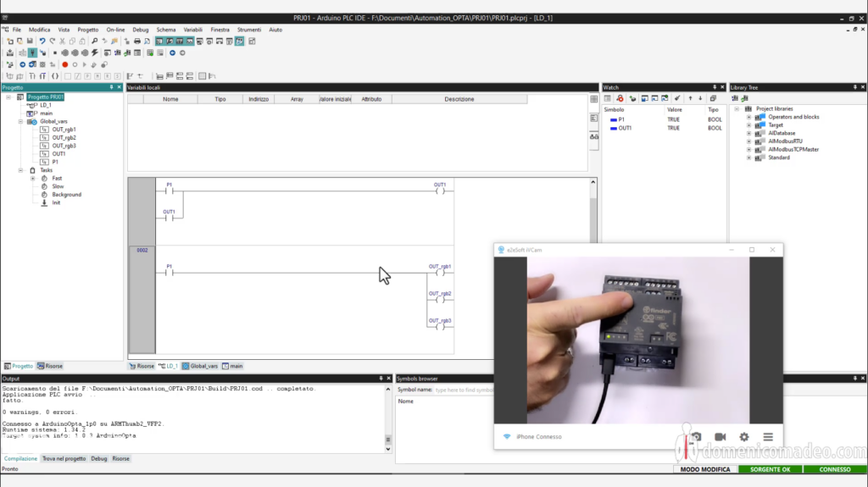Select the Background task
The image size is (868, 487).
click(66, 195)
